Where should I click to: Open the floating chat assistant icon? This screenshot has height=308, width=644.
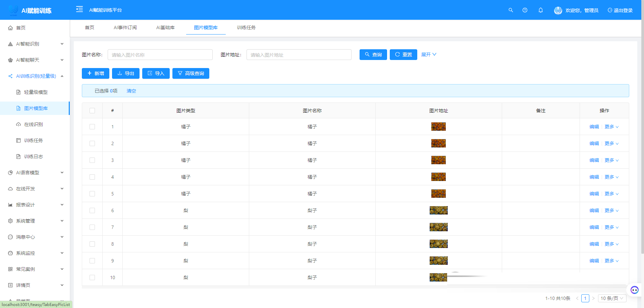[x=634, y=290]
